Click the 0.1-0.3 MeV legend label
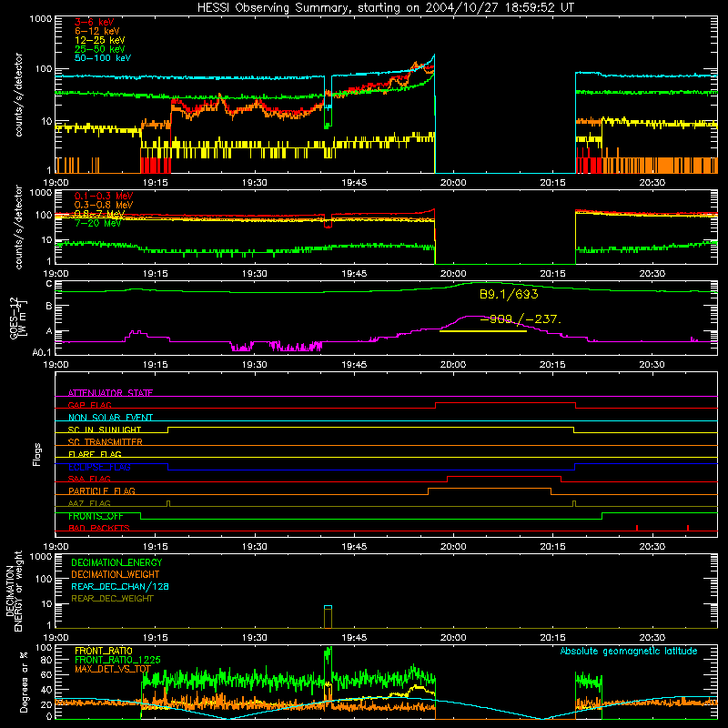 tap(104, 196)
